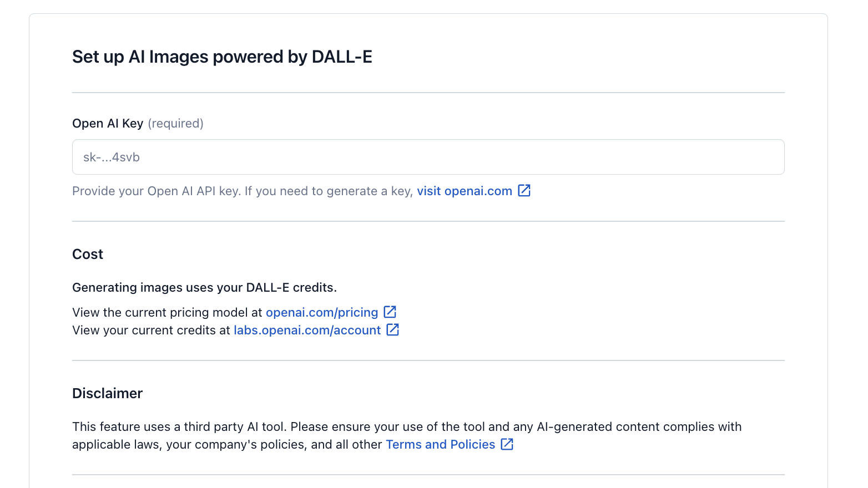The height and width of the screenshot is (488, 868).
Task: Click the external-link icon after openai.com/pricing
Action: pyautogui.click(x=390, y=312)
